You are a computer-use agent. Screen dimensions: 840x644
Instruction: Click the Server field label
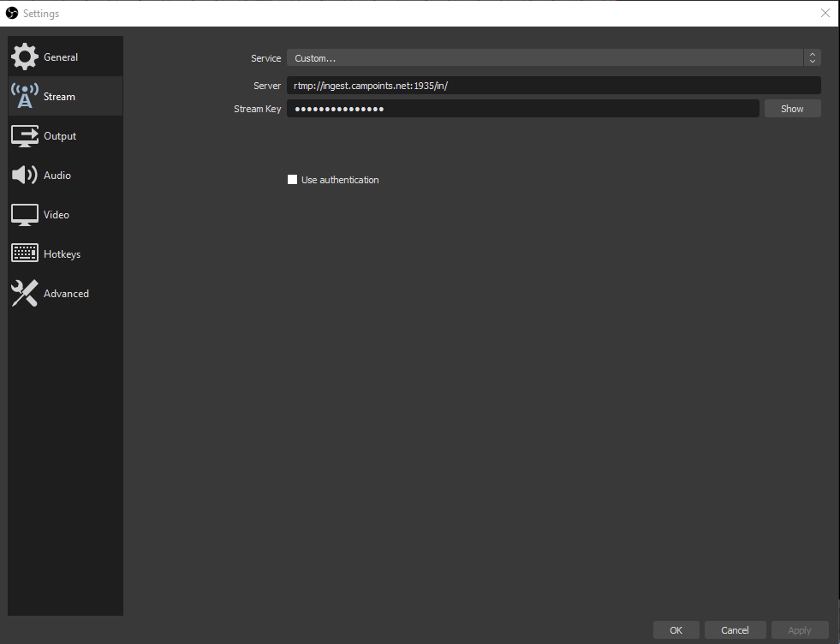pos(267,86)
